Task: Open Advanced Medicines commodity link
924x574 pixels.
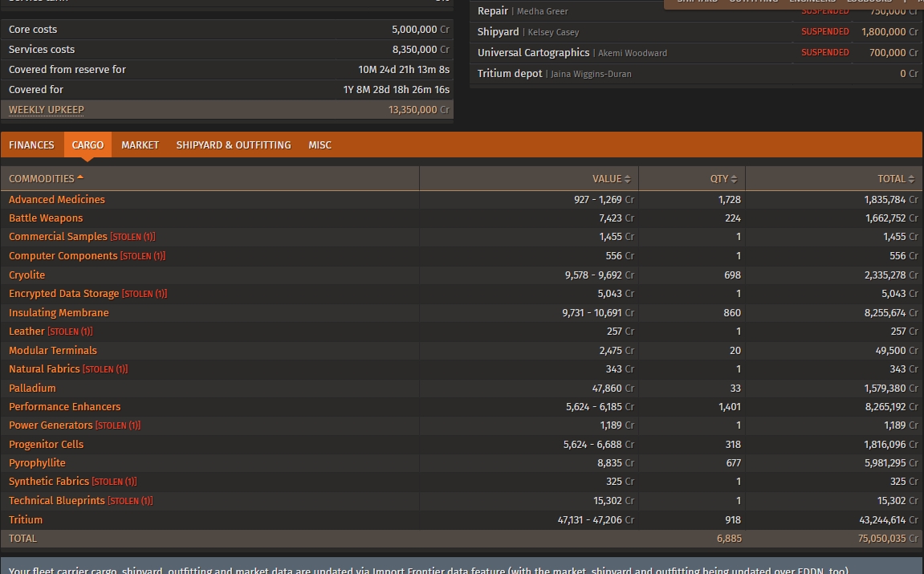Action: tap(56, 200)
